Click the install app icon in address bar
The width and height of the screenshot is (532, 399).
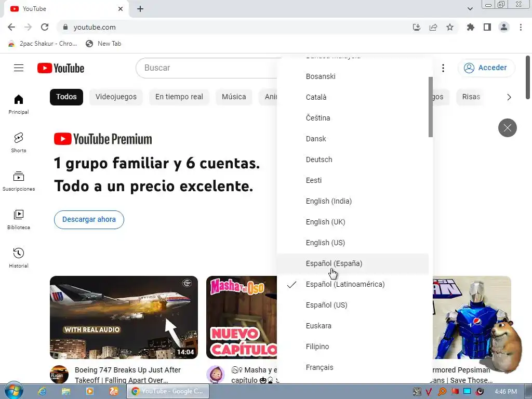pyautogui.click(x=417, y=27)
